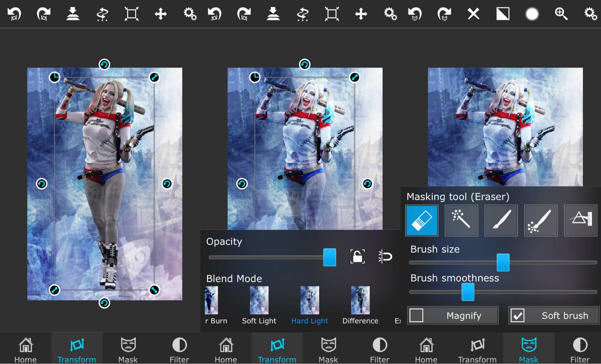Undo the last transform in the left panel

(14, 14)
